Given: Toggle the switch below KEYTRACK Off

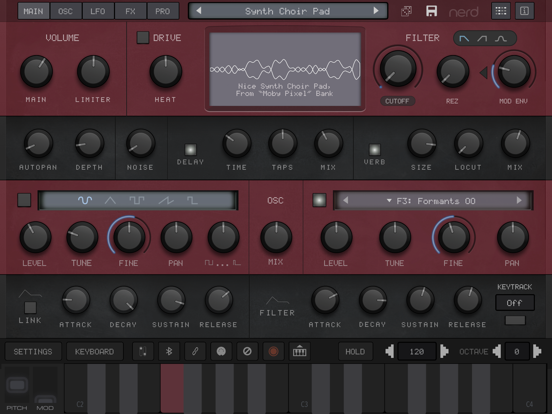Looking at the screenshot, I should tap(515, 320).
